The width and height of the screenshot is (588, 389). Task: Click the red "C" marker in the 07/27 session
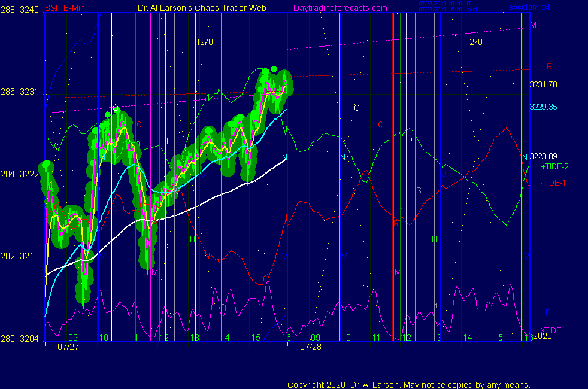(x=139, y=125)
